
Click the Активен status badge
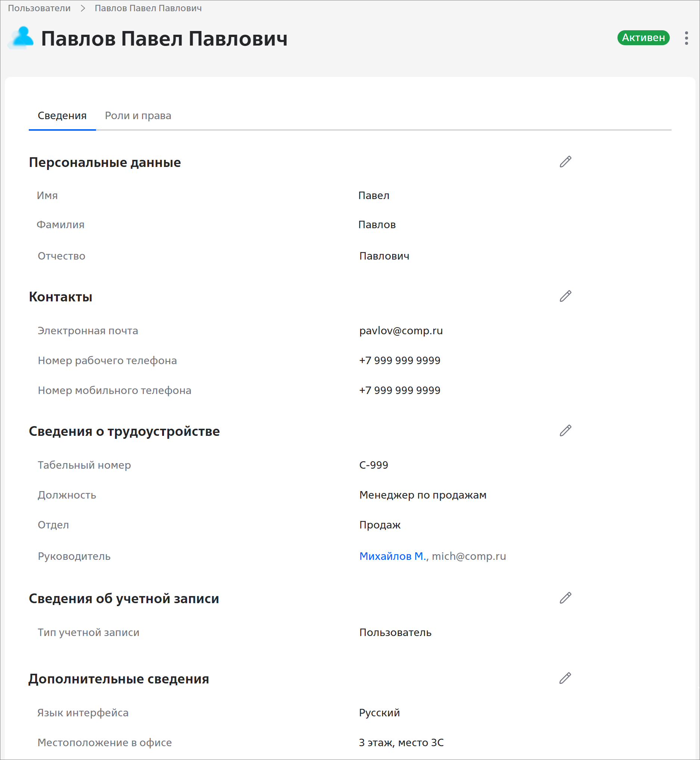click(643, 38)
